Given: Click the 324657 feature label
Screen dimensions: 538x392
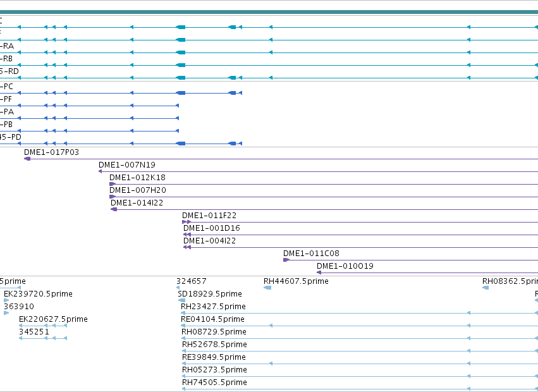Looking at the screenshot, I should pos(192,281).
